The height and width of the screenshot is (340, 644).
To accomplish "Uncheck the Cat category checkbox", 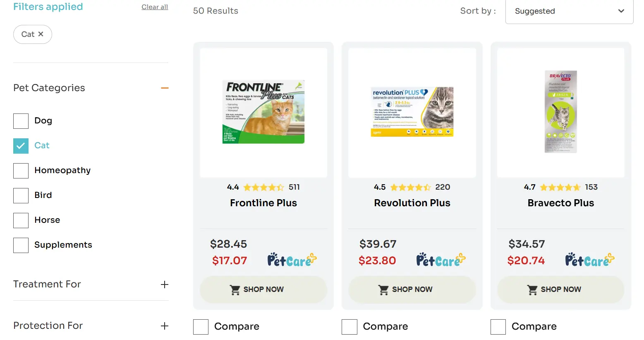I will coord(21,146).
